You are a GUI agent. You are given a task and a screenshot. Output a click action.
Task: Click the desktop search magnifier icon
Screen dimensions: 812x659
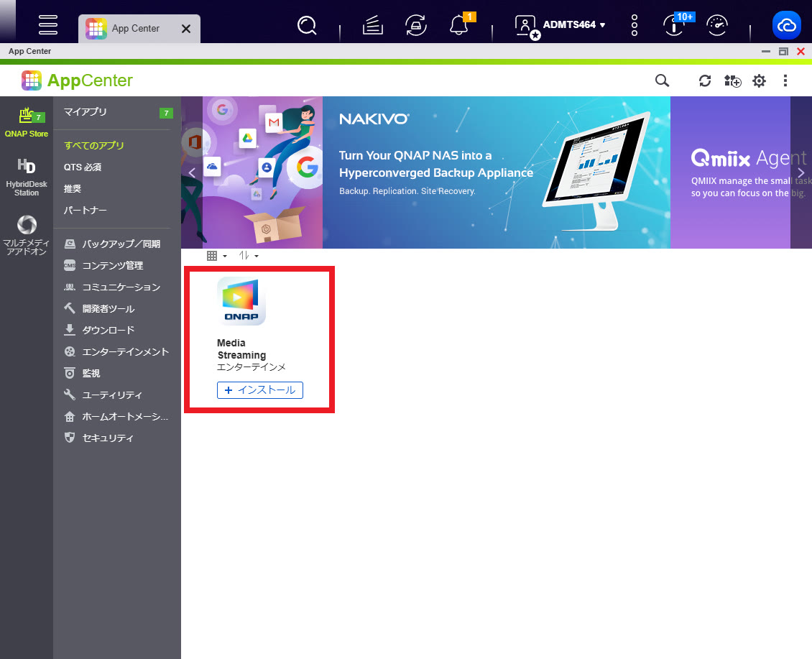307,25
